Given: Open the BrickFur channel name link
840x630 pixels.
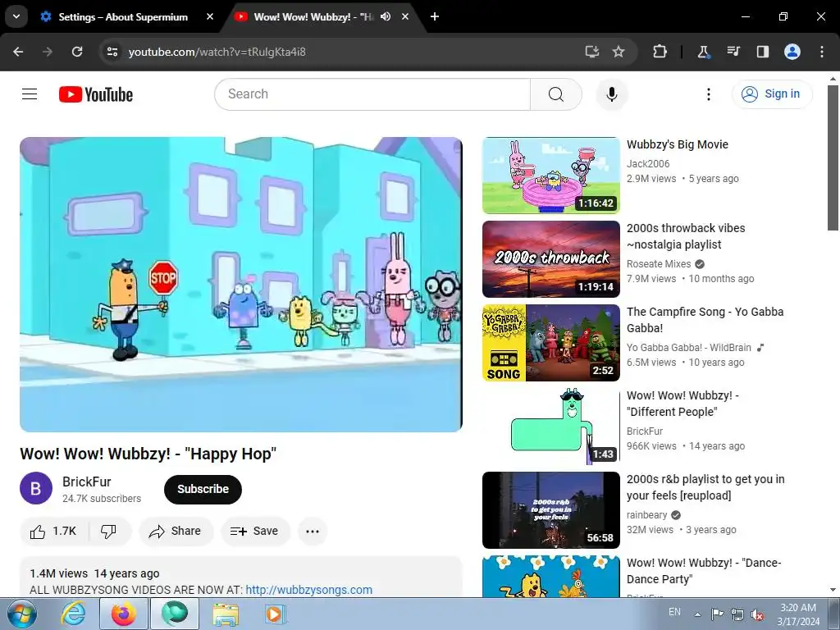Looking at the screenshot, I should (87, 482).
